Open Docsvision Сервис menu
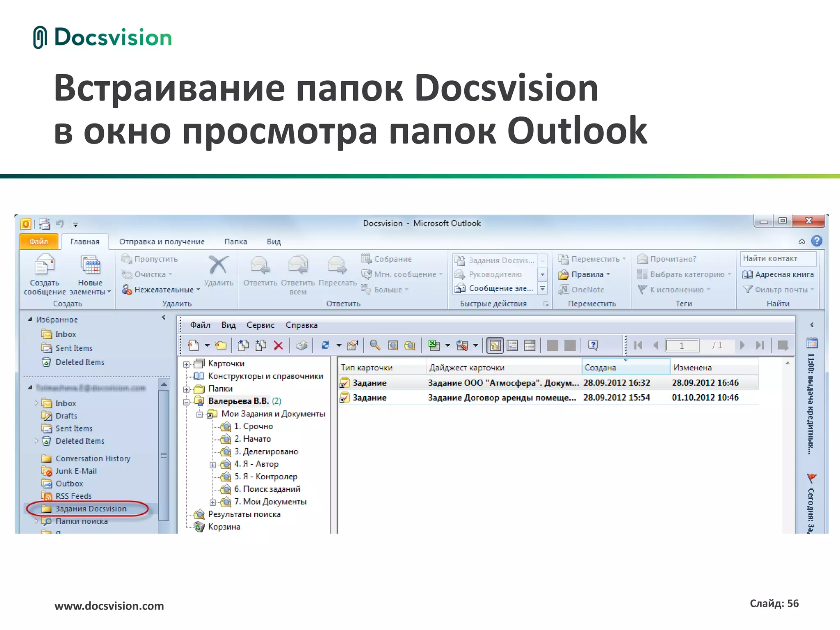This screenshot has width=840, height=630. 260,325
